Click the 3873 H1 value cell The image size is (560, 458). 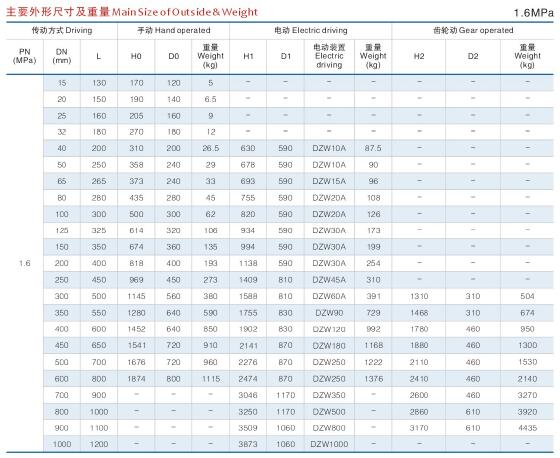pos(248,444)
